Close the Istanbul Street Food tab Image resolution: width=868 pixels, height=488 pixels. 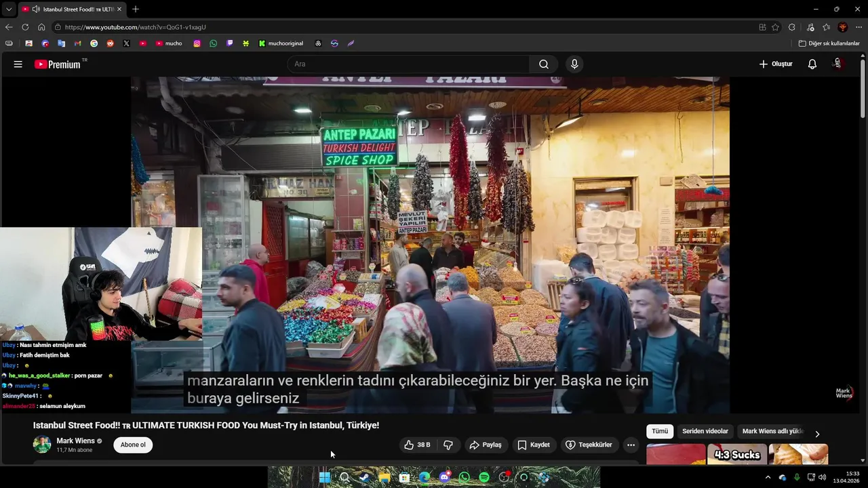pos(119,9)
